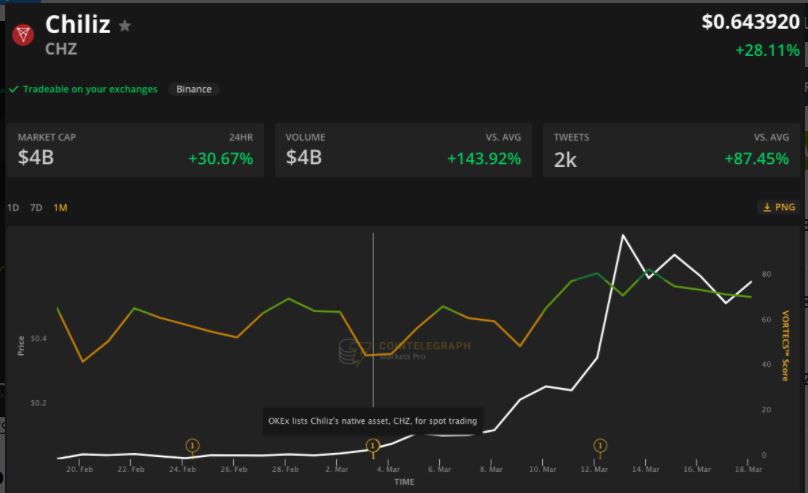Click the VORTECS Score axis label
The image size is (808, 493).
click(x=786, y=345)
